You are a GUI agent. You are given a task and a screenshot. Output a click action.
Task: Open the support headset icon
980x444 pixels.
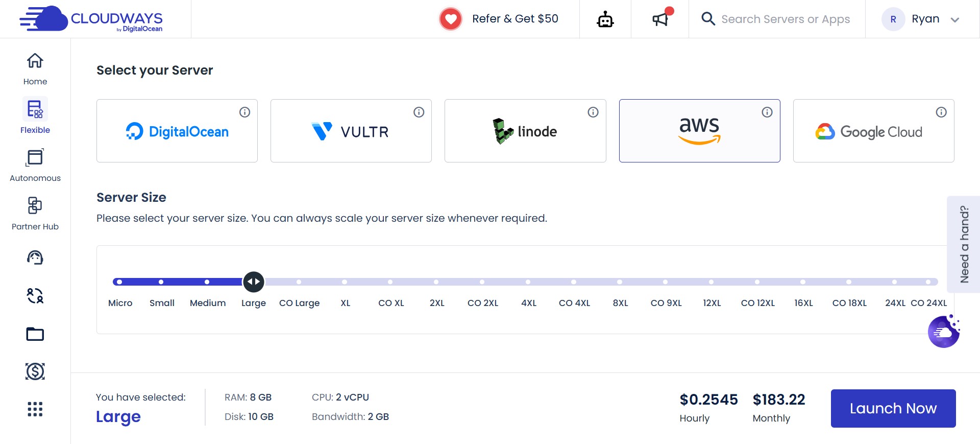(x=35, y=258)
